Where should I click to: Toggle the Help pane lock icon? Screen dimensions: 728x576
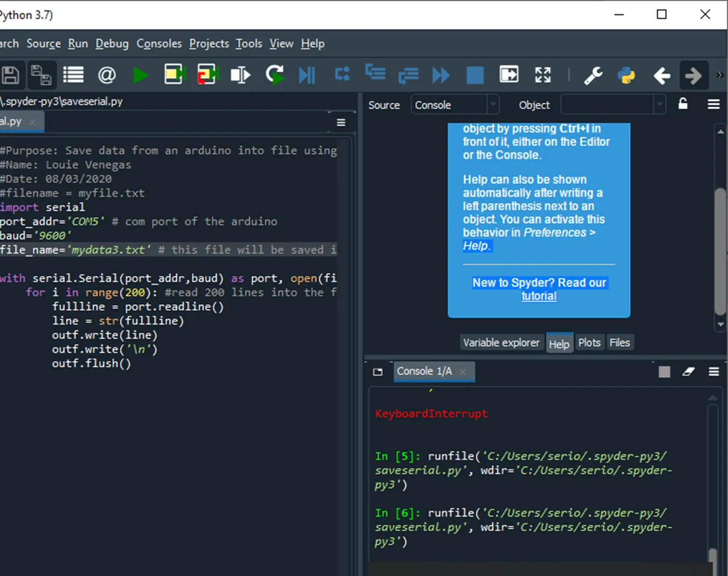pyautogui.click(x=683, y=104)
